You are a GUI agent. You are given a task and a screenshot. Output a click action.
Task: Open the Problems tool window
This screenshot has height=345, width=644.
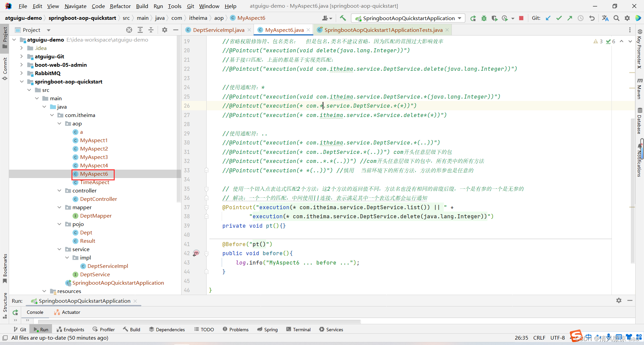tap(235, 330)
